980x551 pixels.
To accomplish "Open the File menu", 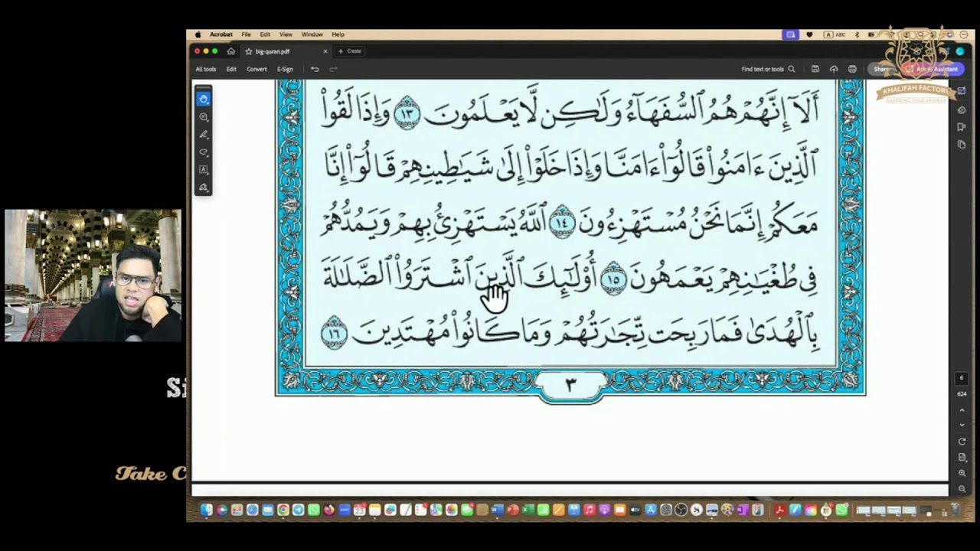I will pyautogui.click(x=246, y=34).
